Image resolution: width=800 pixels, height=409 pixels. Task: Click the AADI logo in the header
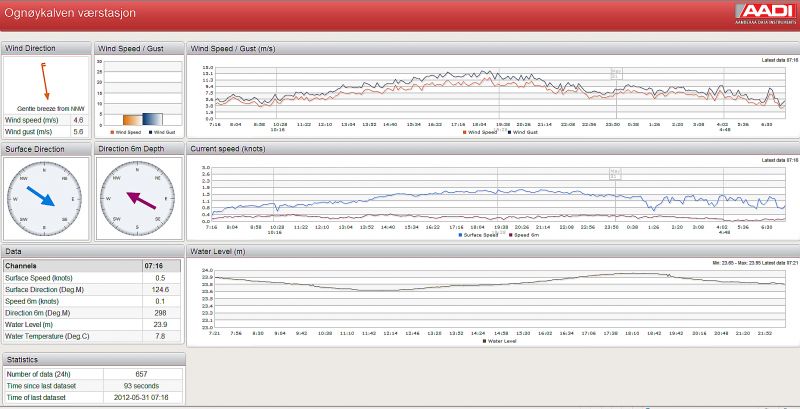[x=764, y=14]
